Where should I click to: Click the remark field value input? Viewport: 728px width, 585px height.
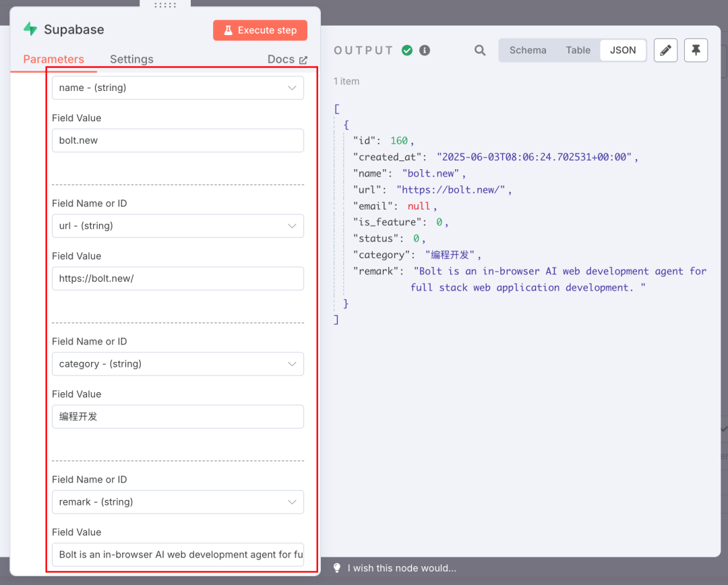tap(178, 555)
